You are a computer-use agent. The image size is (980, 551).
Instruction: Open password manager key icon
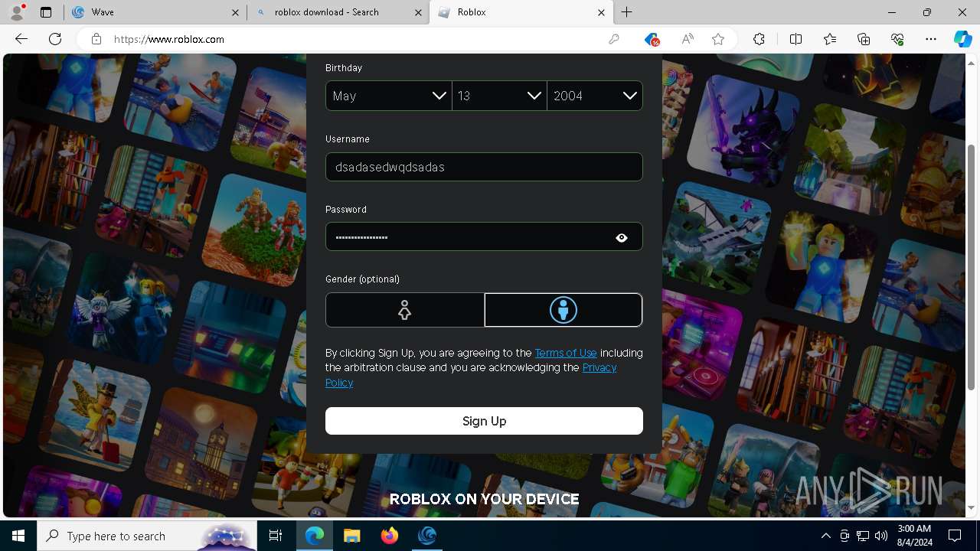614,39
